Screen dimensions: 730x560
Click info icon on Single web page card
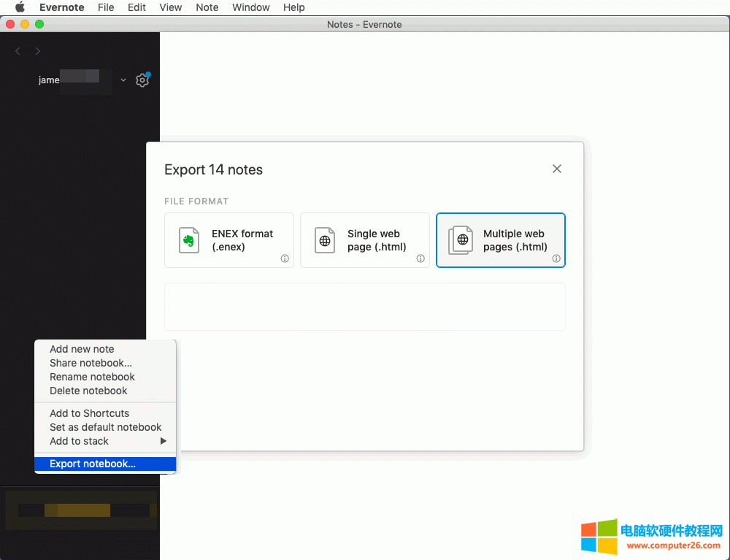click(420, 258)
